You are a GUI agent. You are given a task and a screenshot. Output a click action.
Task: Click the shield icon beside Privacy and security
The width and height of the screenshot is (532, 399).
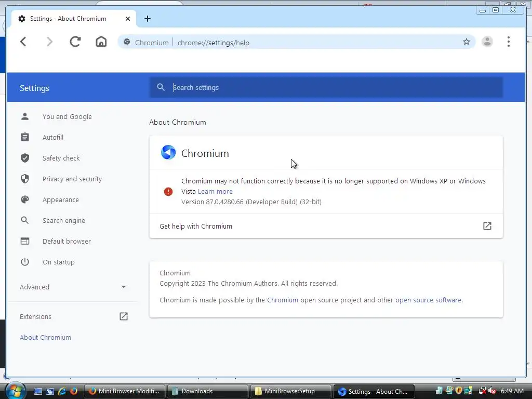25,179
